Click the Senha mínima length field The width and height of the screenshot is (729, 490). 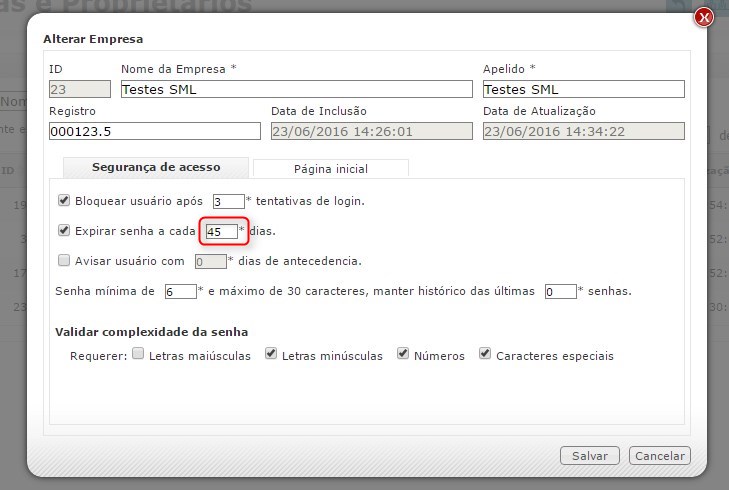(180, 292)
